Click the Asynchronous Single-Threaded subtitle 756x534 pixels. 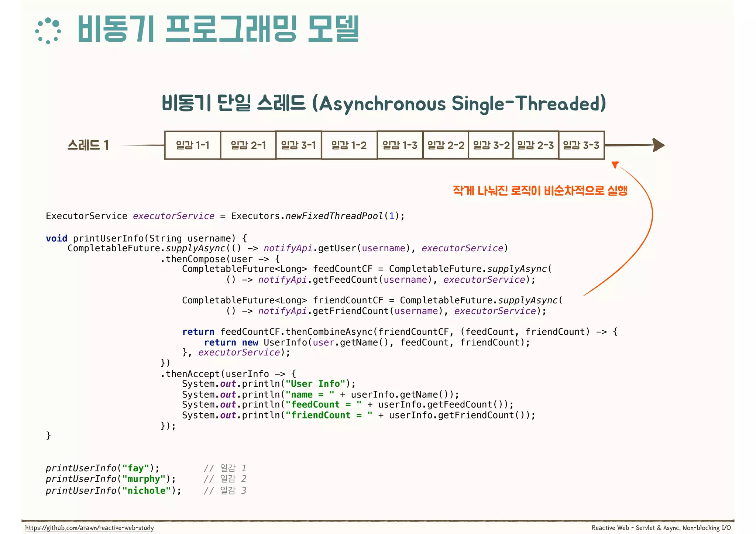(x=384, y=103)
